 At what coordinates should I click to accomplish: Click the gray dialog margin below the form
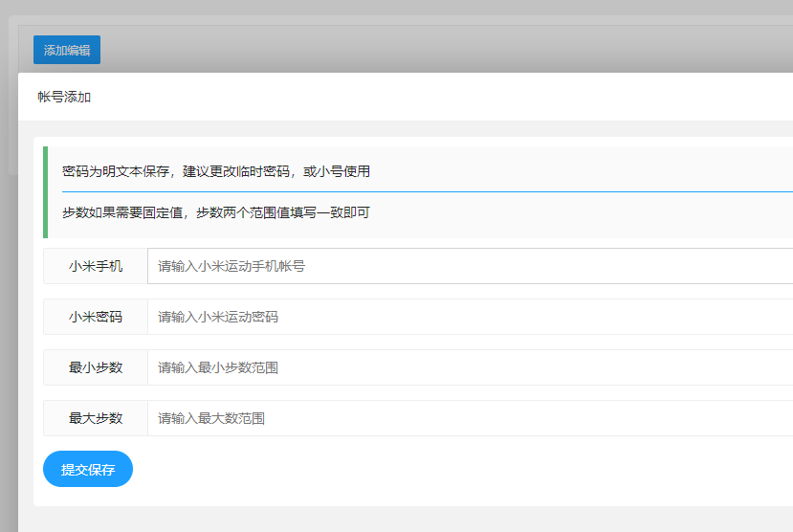pyautogui.click(x=383, y=519)
